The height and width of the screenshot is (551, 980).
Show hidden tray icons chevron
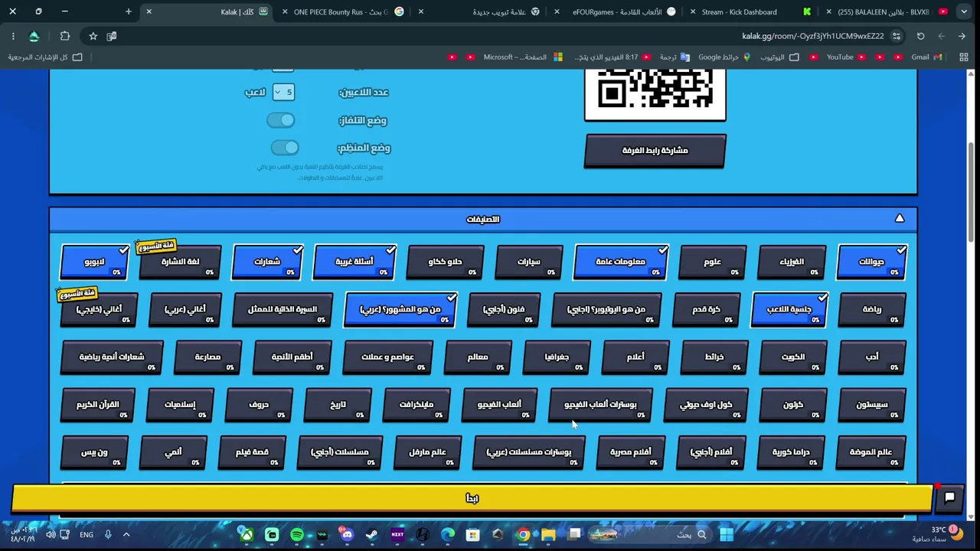(x=126, y=535)
